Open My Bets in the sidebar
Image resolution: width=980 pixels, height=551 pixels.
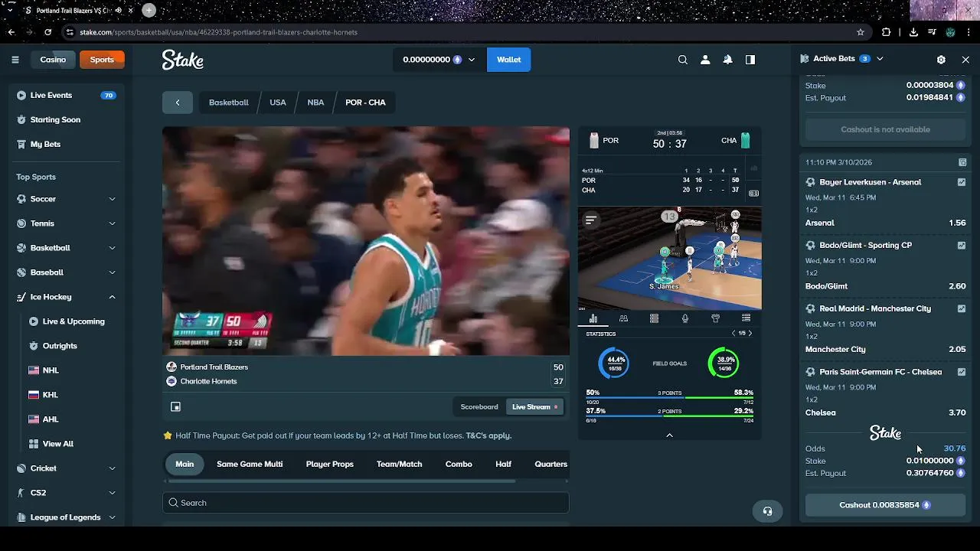tap(66, 145)
